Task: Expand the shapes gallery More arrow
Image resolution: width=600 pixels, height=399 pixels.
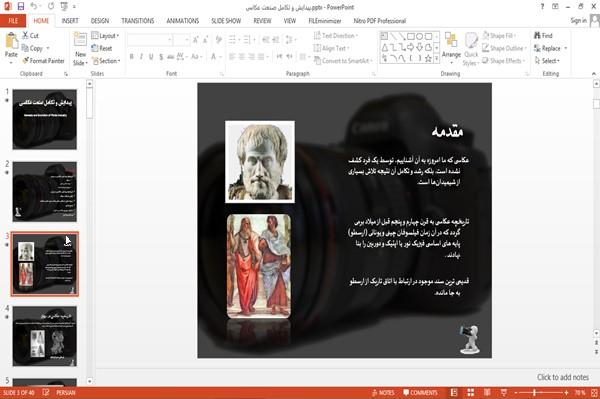Action: 437,59
